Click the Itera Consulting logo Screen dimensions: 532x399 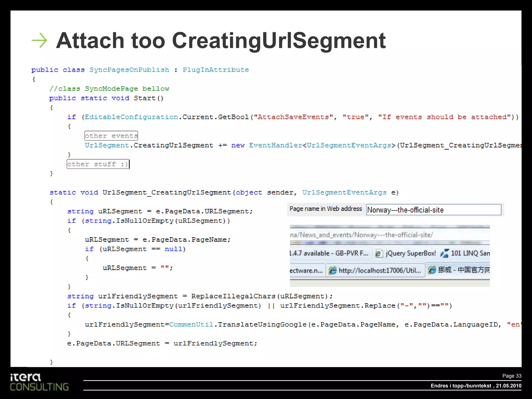coord(39,382)
